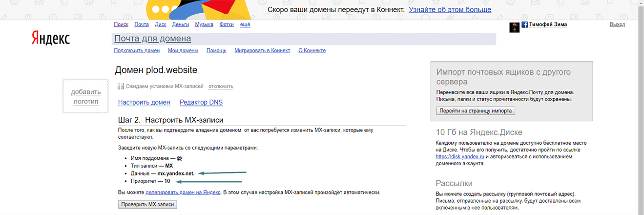Viewport: 644px width, 215px height.
Task: Go to Диск service
Action: [x=160, y=24]
